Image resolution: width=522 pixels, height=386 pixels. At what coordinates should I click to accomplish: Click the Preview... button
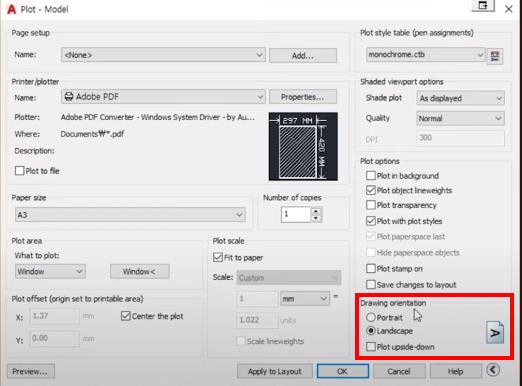click(31, 371)
